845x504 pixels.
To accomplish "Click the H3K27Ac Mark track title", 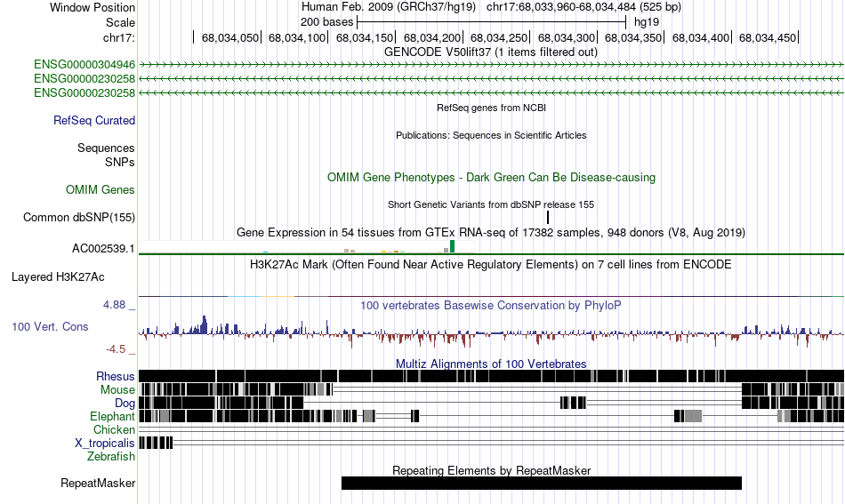I will [x=491, y=264].
